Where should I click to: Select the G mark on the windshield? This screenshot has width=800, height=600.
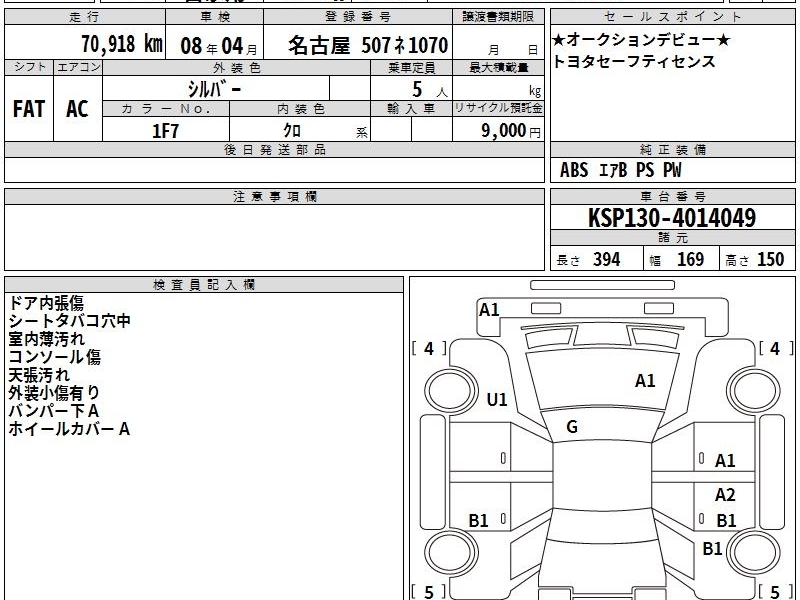pyautogui.click(x=572, y=427)
